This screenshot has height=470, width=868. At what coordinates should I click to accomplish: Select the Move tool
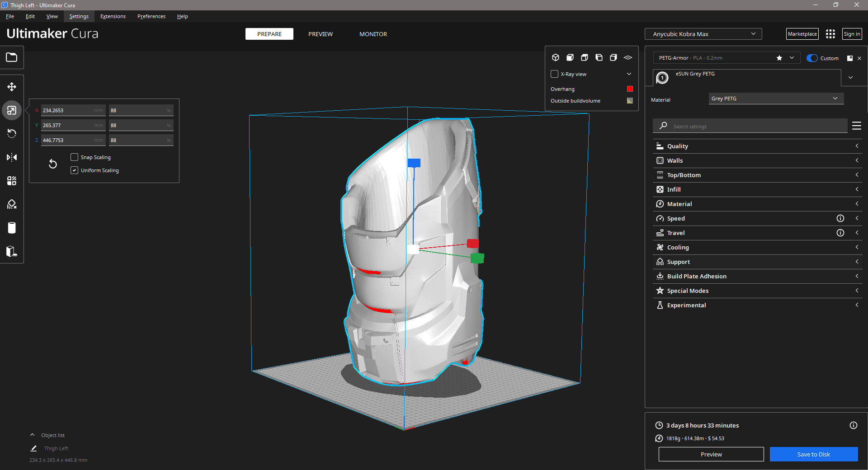[x=12, y=87]
